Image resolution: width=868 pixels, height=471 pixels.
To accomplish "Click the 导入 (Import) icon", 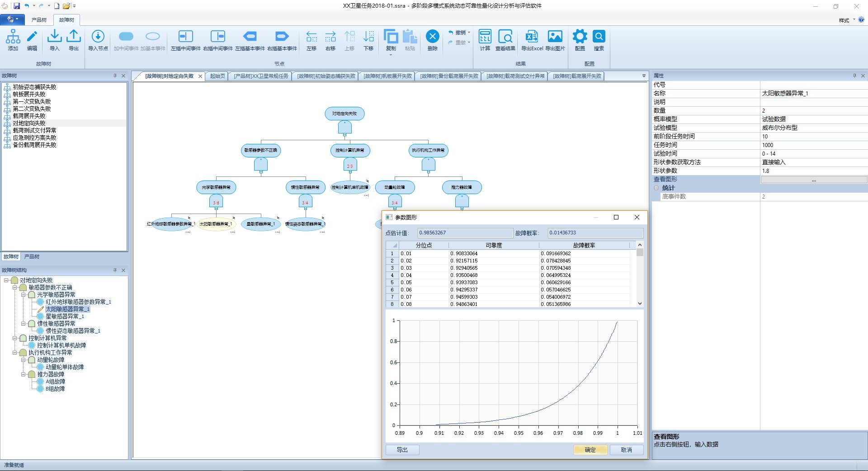I will pyautogui.click(x=55, y=40).
